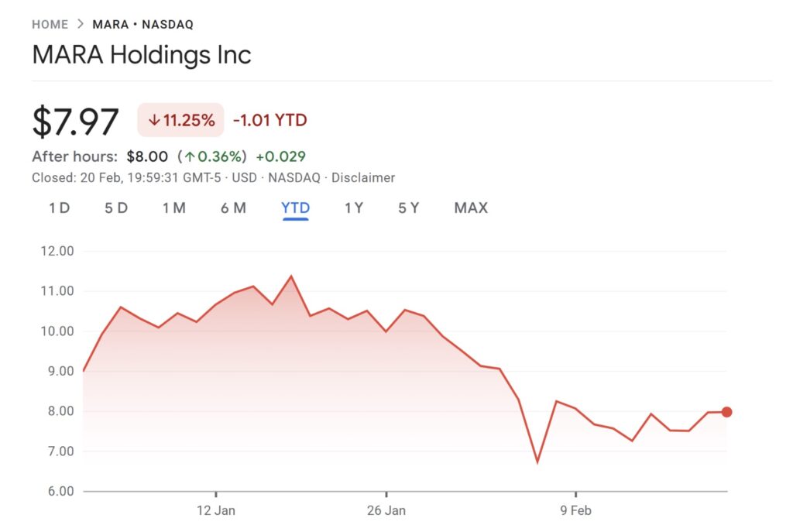
Task: Switch to the 1D time range tab
Action: click(x=57, y=208)
